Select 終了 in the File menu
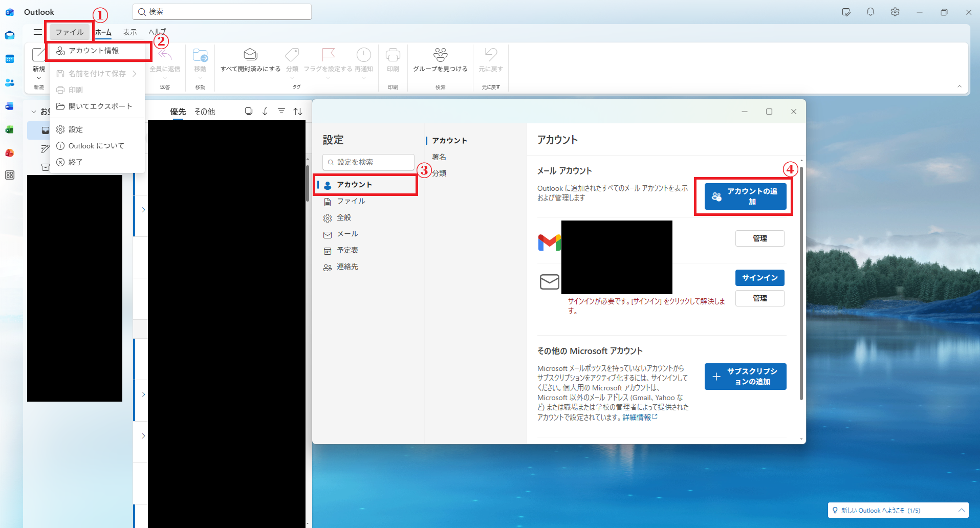This screenshot has width=980, height=528. 76,162
